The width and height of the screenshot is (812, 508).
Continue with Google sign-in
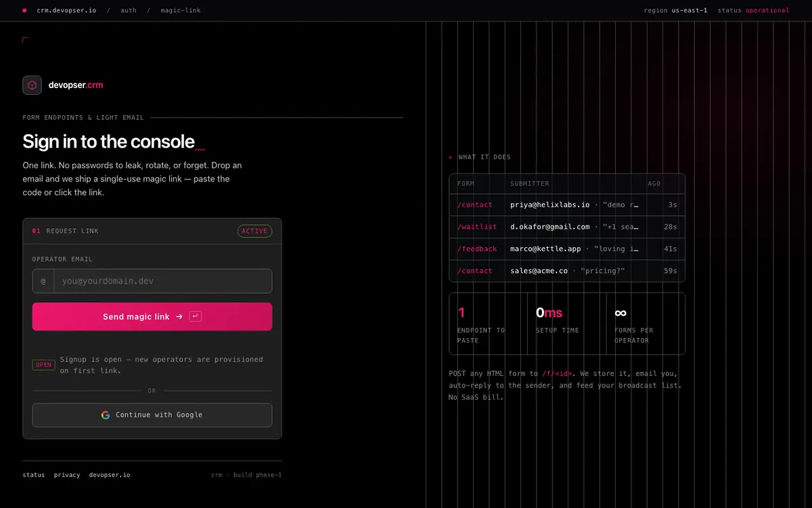(152, 415)
